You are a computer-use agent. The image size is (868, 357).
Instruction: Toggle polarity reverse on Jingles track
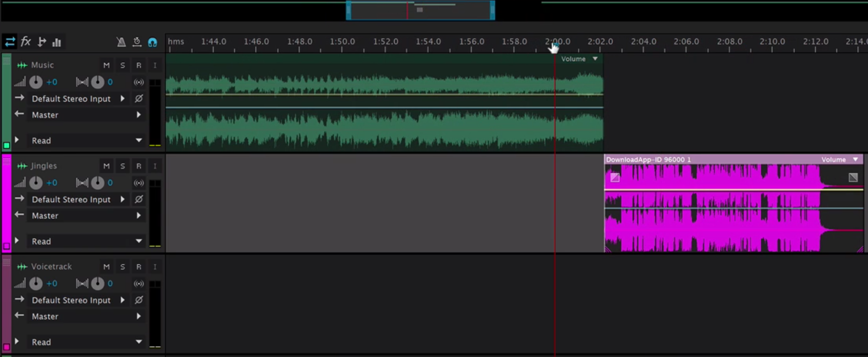(x=139, y=199)
